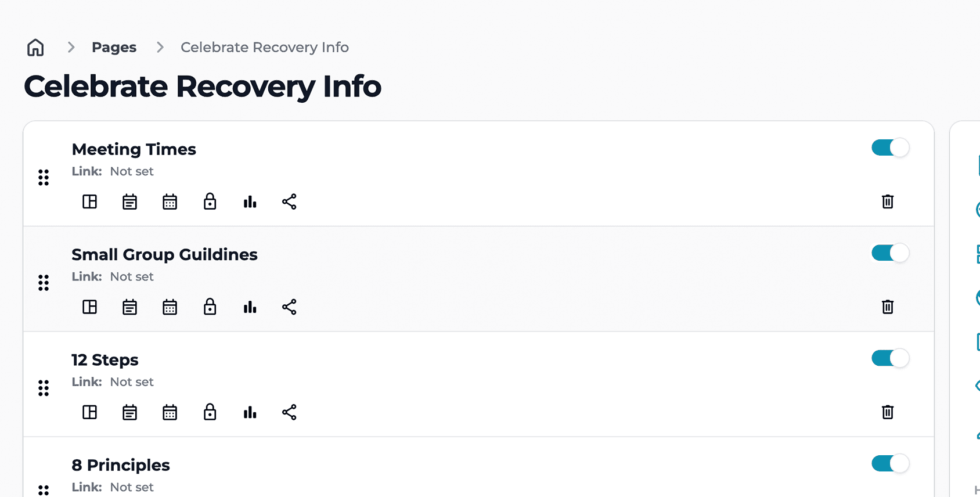980x497 pixels.
Task: Delete the 12 Steps item
Action: point(887,412)
